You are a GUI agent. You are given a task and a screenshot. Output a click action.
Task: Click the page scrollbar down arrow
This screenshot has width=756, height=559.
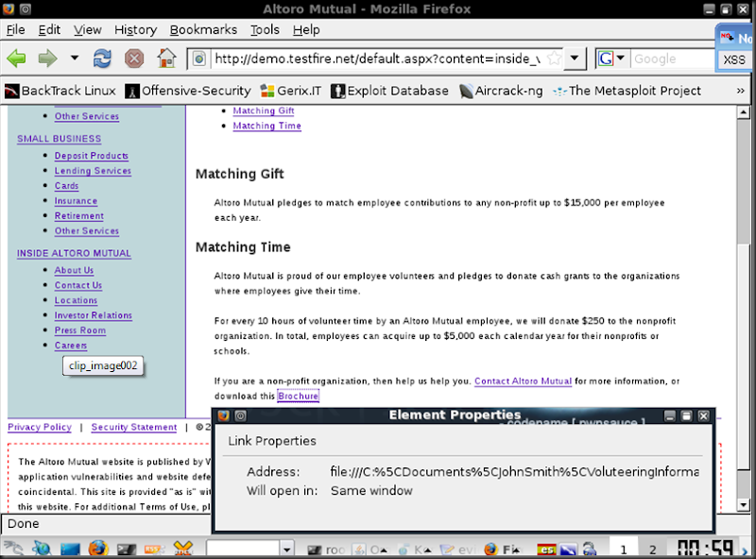pos(743,505)
